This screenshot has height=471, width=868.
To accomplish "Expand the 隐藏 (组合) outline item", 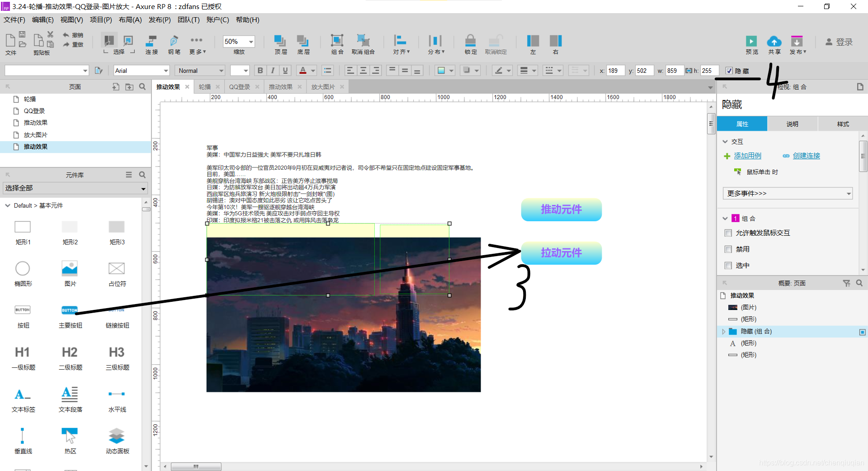I will [x=724, y=332].
